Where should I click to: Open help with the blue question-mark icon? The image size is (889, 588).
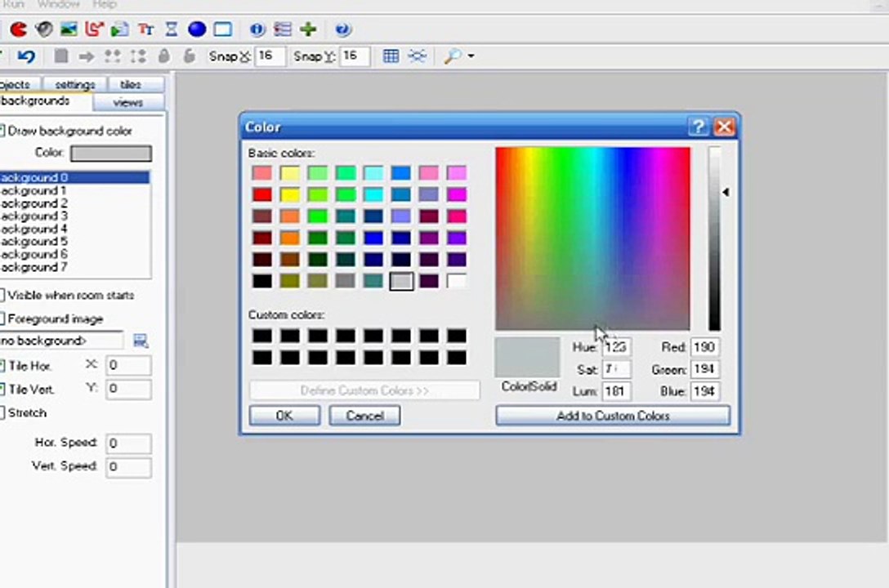343,29
